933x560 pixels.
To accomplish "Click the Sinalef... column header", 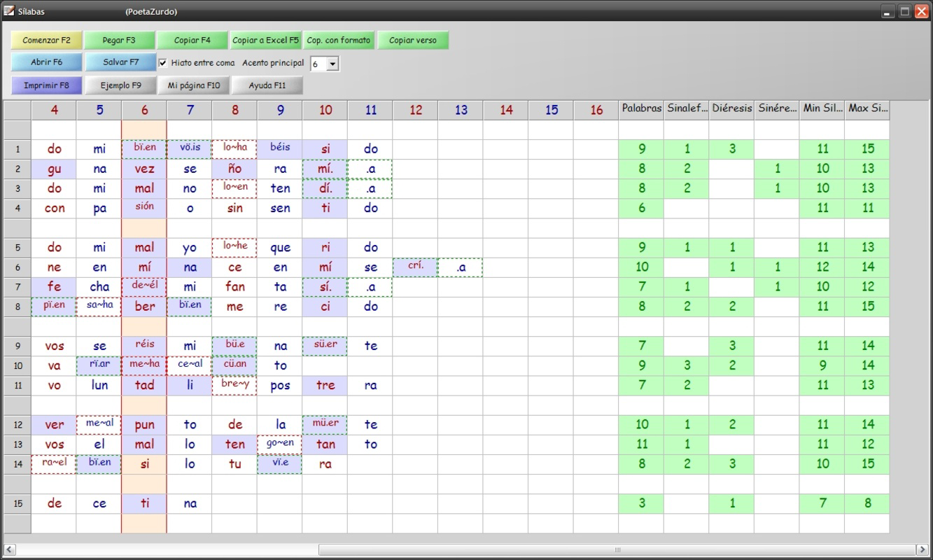I will tap(687, 108).
